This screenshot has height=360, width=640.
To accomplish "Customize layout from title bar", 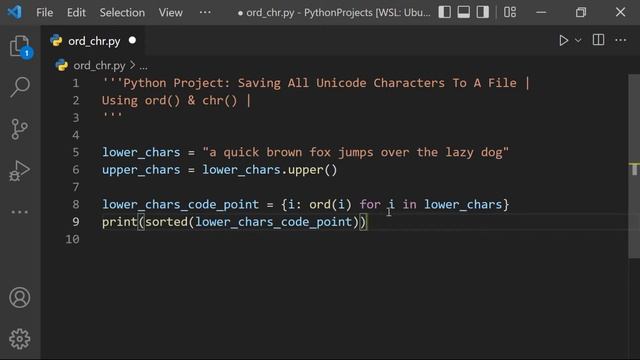I will (510, 12).
